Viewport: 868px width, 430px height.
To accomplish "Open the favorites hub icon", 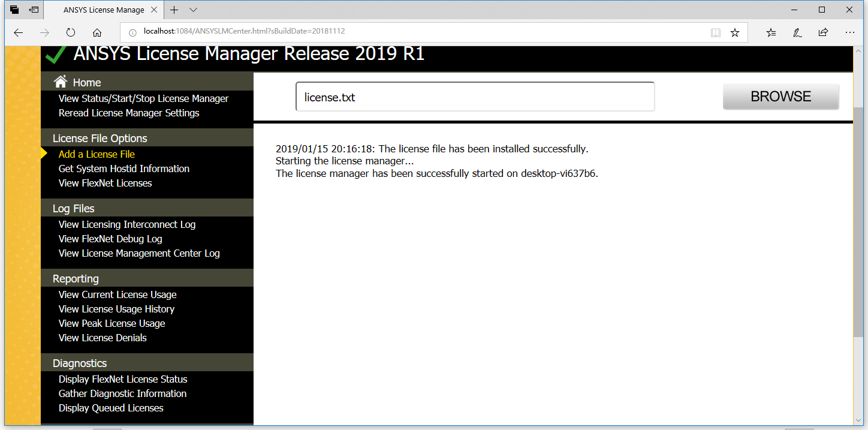I will point(771,32).
